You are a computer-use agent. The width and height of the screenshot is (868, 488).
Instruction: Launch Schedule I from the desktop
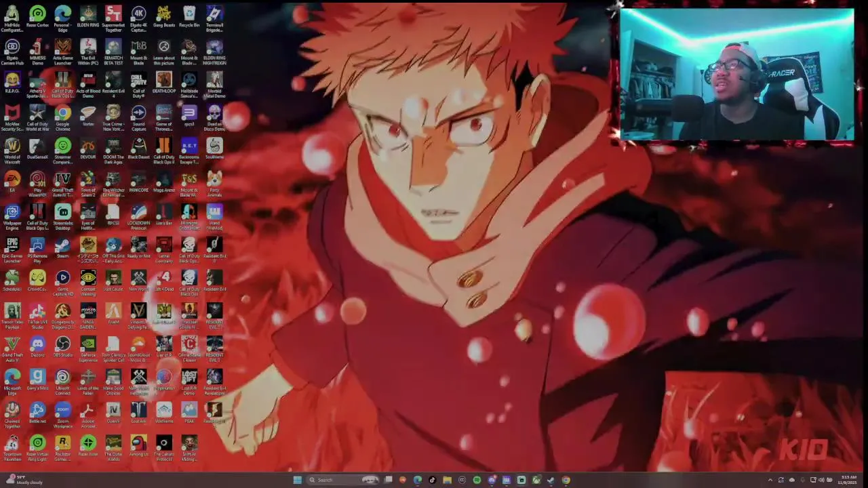tap(12, 281)
